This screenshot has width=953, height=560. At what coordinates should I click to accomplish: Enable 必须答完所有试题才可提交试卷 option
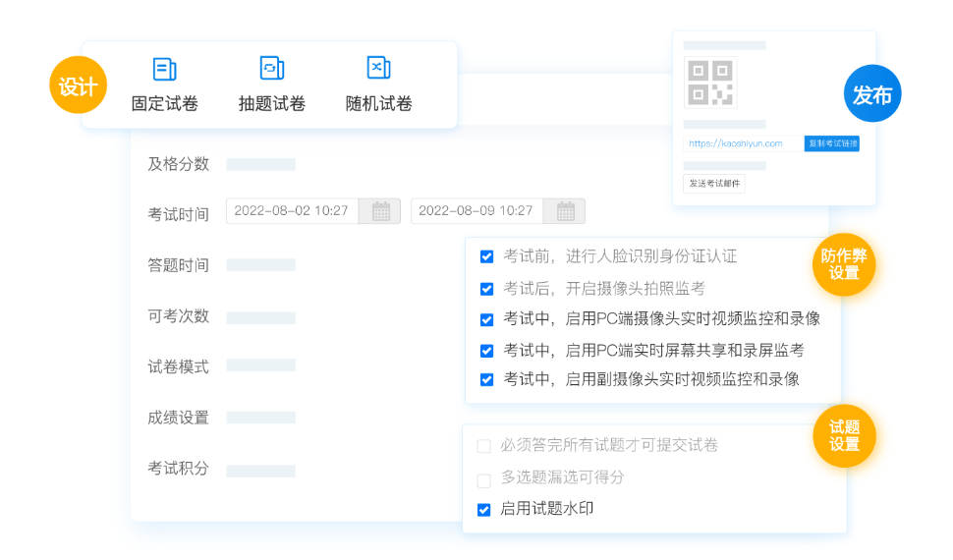coord(483,446)
